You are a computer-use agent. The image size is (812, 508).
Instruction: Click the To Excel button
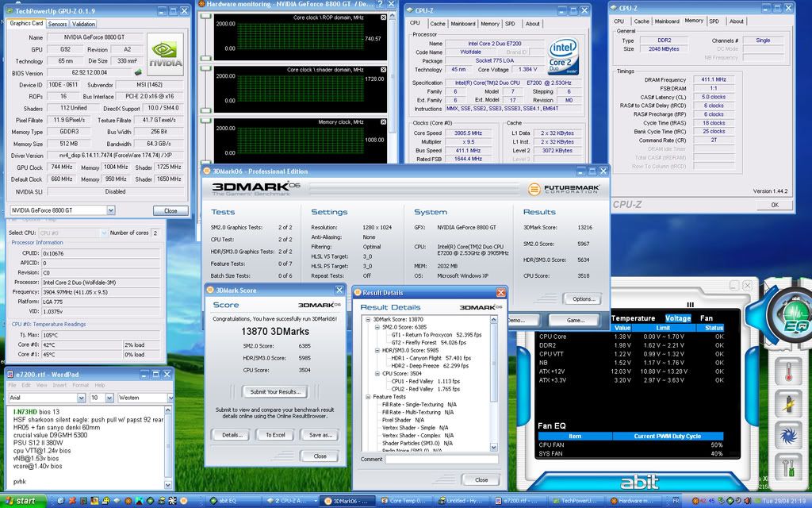(275, 435)
